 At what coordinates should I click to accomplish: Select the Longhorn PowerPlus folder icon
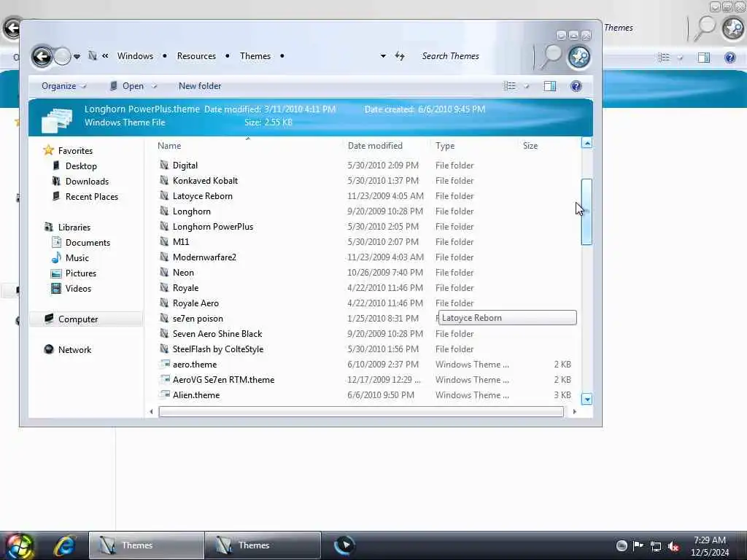pos(164,226)
